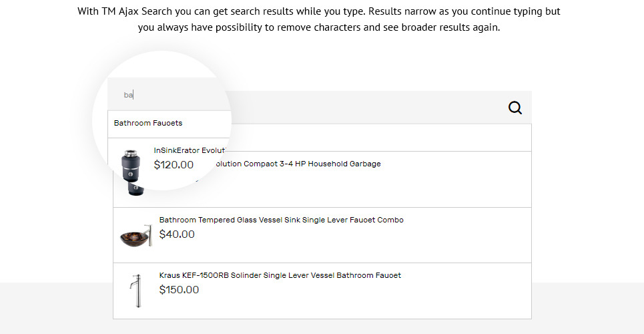
Task: Click the "see broader results again" text line
Action: pos(319,28)
